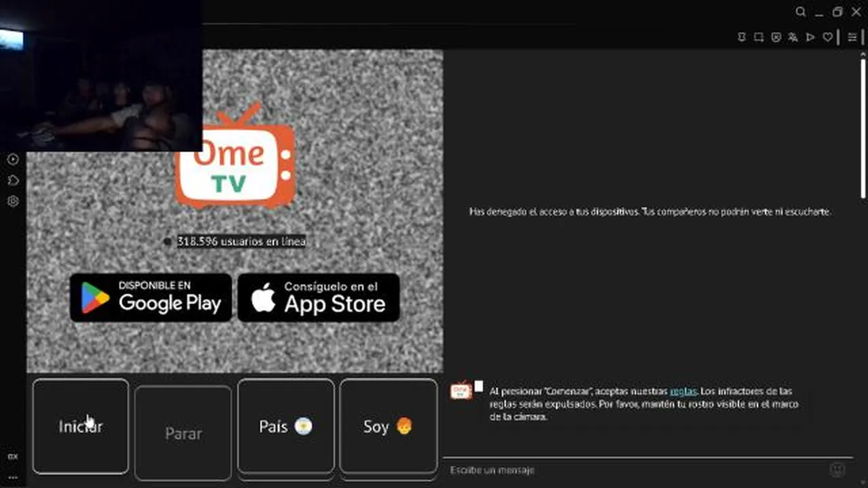This screenshot has height=488, width=868.
Task: Click the Parar stop button
Action: tap(183, 433)
